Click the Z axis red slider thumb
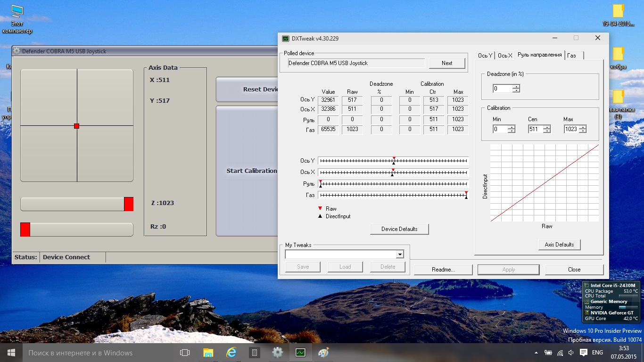644x362 pixels. click(129, 204)
